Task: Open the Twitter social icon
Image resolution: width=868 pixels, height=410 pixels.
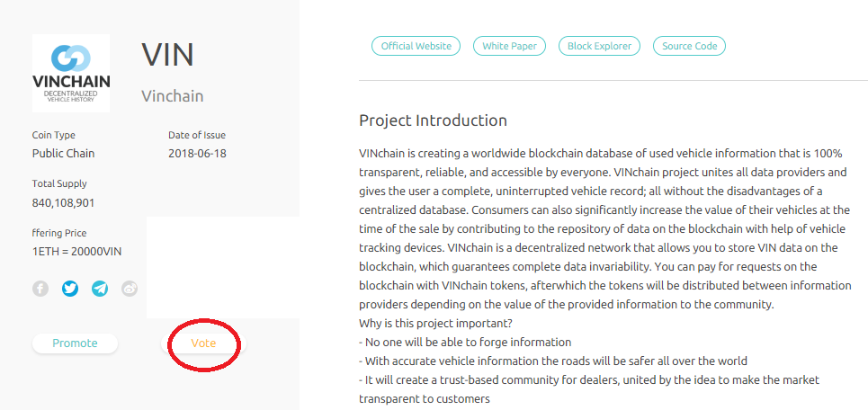Action: pyautogui.click(x=70, y=289)
